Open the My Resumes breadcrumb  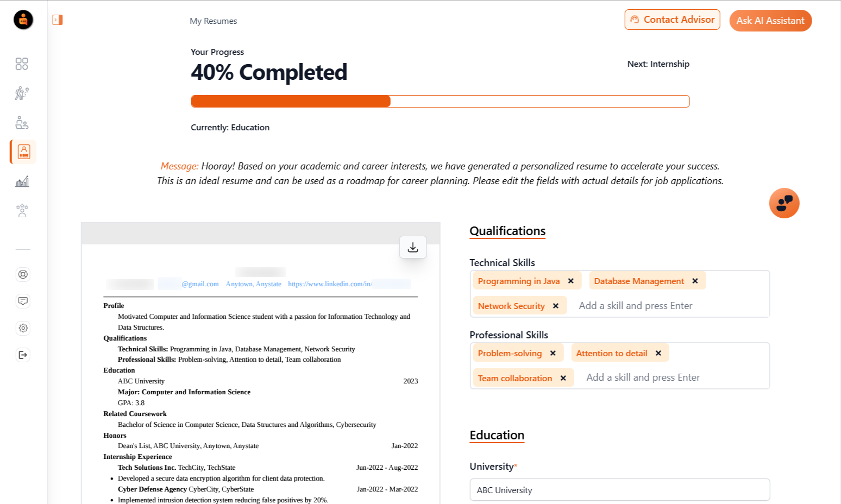pos(214,21)
